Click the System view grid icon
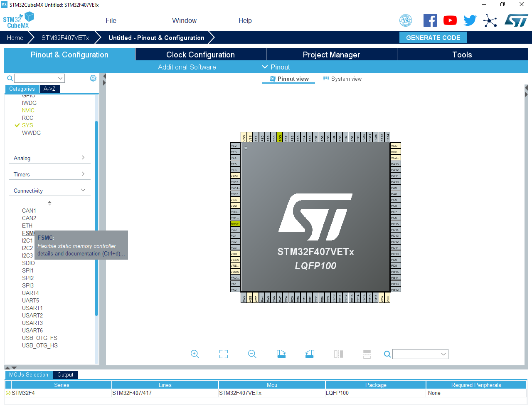This screenshot has width=532, height=409. coord(326,78)
